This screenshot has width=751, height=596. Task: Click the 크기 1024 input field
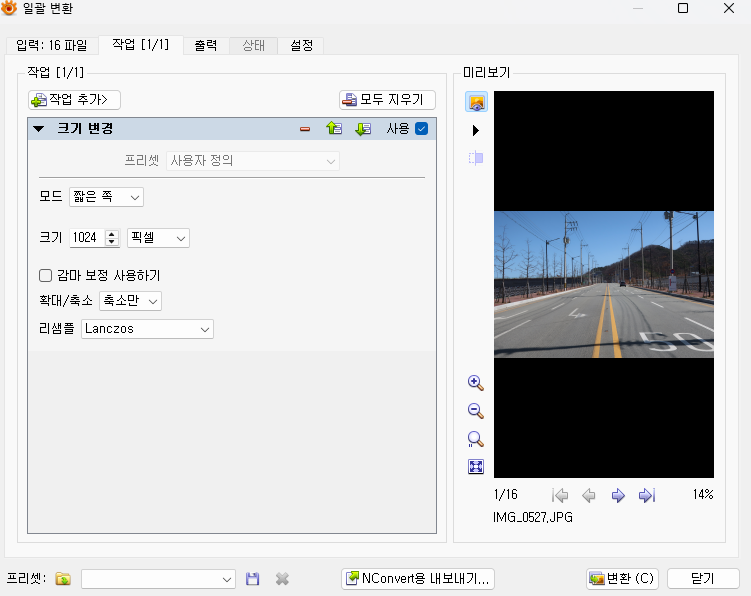[x=87, y=238]
